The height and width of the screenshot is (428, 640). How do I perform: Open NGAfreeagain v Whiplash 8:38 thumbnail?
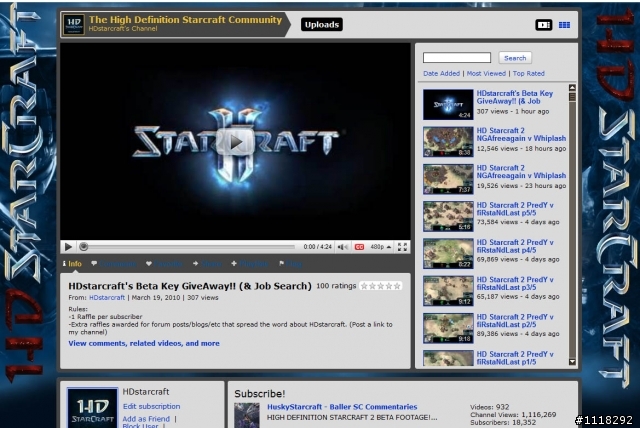tap(448, 142)
